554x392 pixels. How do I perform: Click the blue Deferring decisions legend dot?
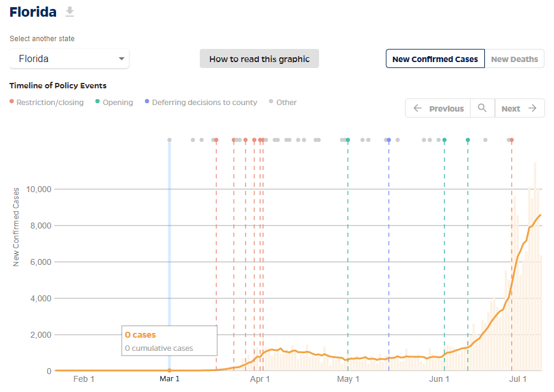click(146, 102)
